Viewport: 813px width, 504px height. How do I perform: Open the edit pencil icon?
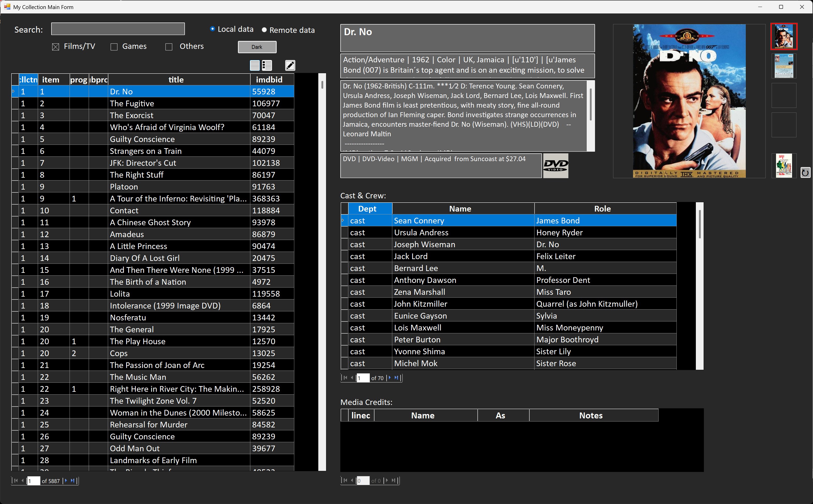(290, 65)
